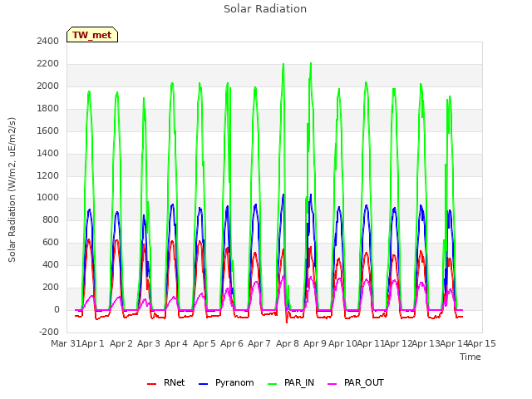The height and width of the screenshot is (399, 532).
Task: Click the Apr 2 x-axis tick label
Action: (x=121, y=343)
